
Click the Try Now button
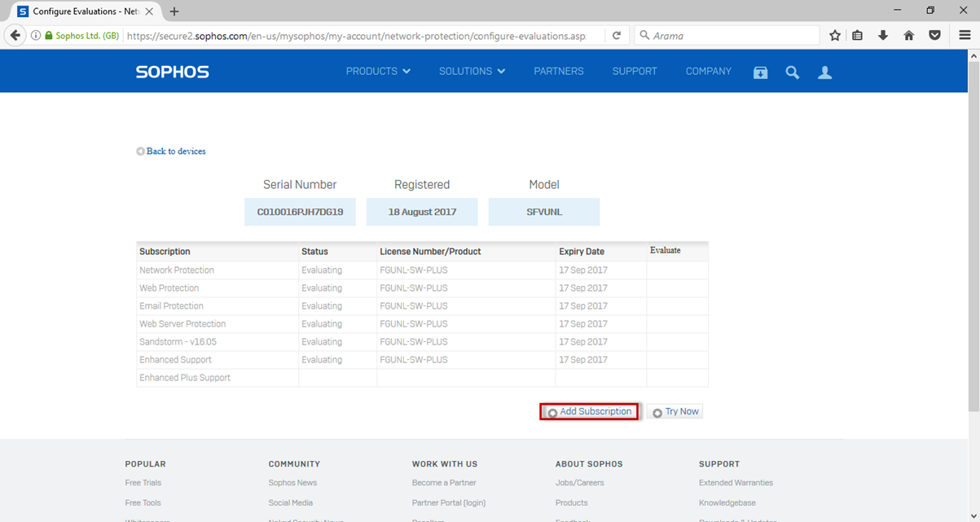(x=675, y=412)
